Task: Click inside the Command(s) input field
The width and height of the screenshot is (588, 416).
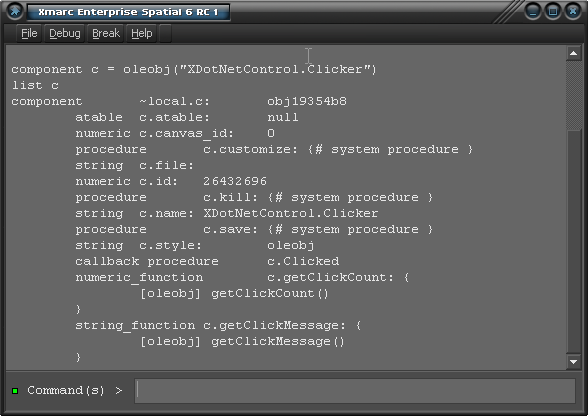Action: [x=355, y=390]
